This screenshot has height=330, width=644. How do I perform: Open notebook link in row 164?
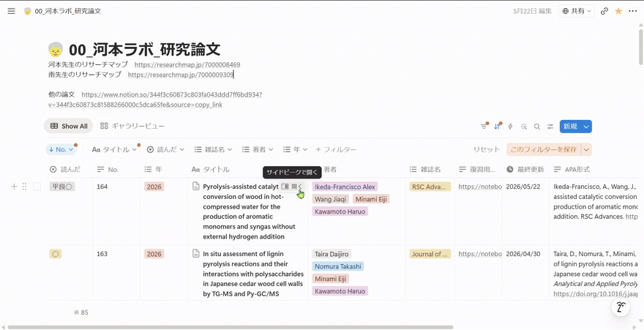click(x=480, y=187)
